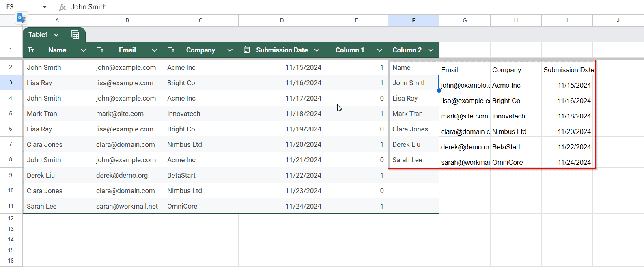644x267 pixels.
Task: Open the Email column dropdown arrow
Action: [x=154, y=50]
